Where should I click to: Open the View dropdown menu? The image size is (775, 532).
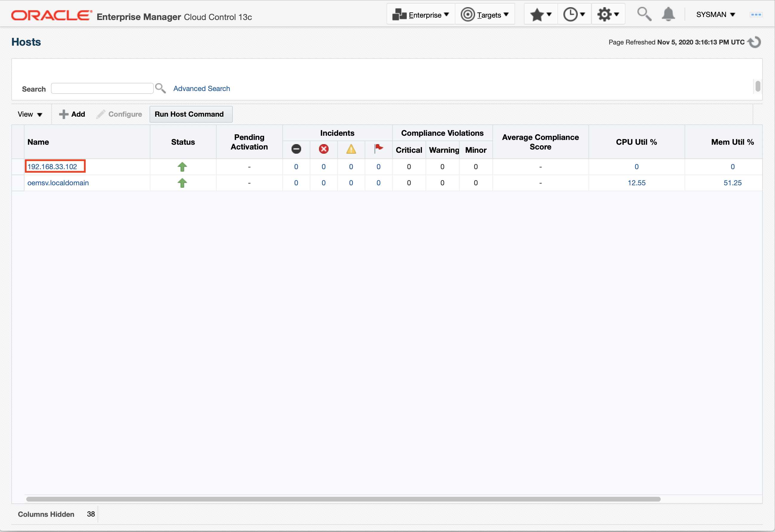(30, 114)
